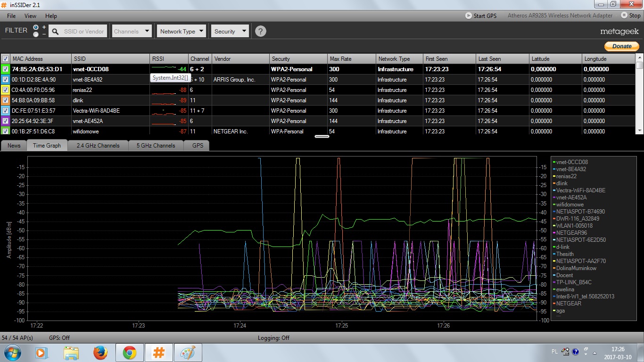Click the Donate button

[x=622, y=46]
